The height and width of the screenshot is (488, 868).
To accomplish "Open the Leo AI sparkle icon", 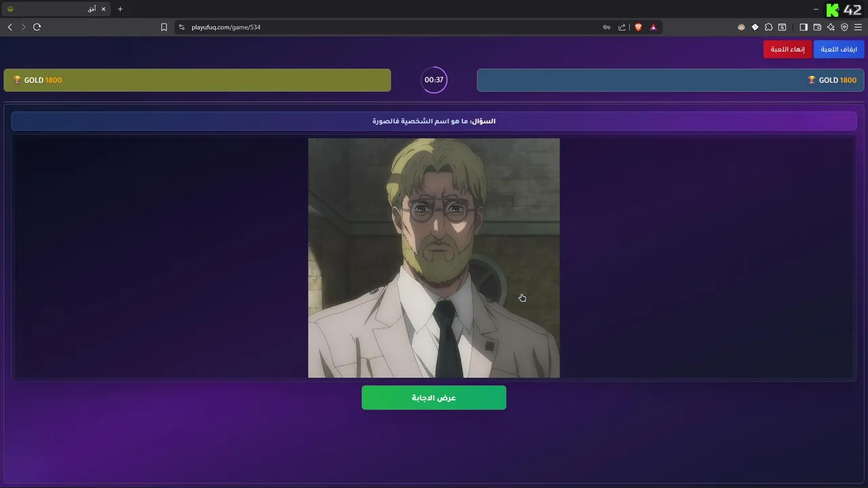I will [x=831, y=27].
